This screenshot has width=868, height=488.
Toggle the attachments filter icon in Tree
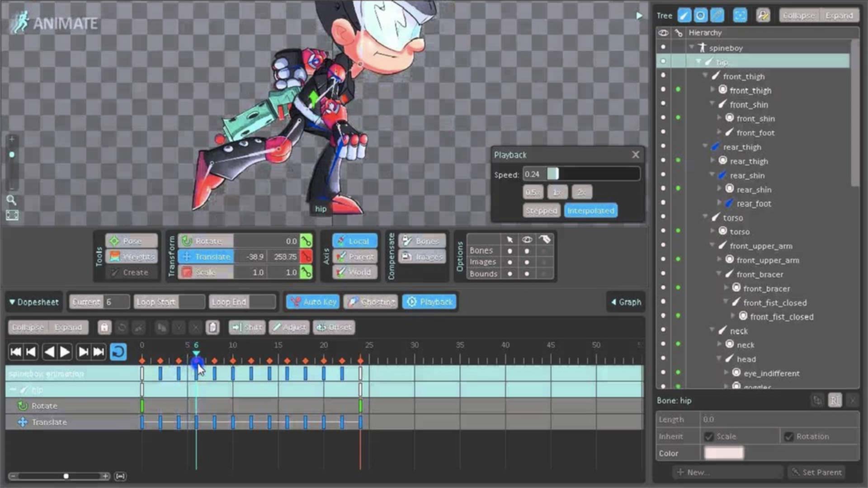[x=717, y=15]
